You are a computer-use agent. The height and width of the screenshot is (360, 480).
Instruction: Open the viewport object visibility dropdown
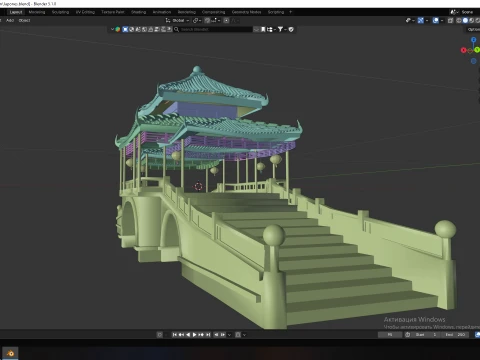(x=410, y=20)
